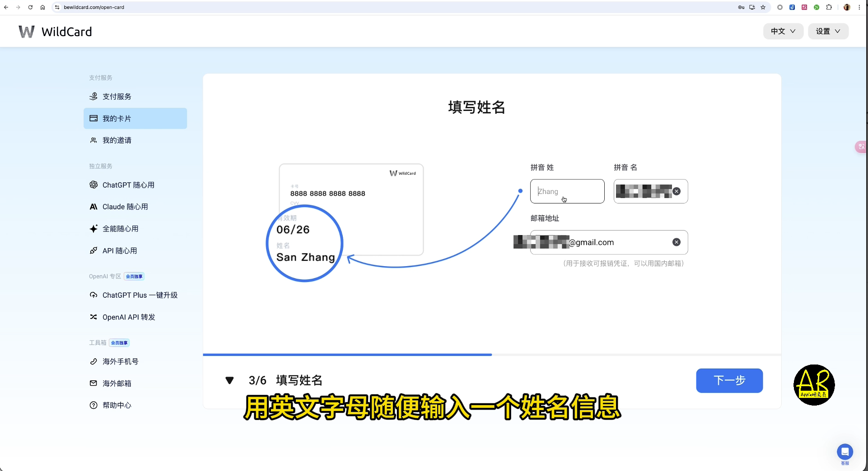Open the password key icon in address bar
The image size is (868, 471).
(x=741, y=7)
